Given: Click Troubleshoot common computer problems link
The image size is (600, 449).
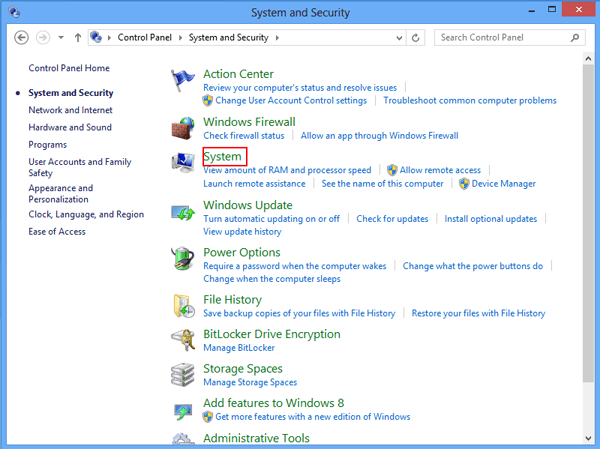Looking at the screenshot, I should [x=470, y=101].
